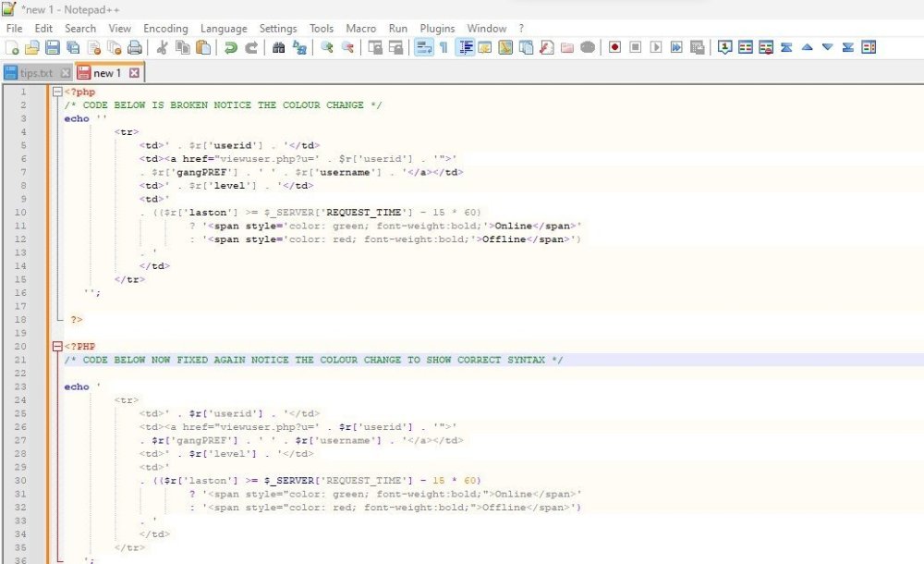Open the Plugins menu

(437, 29)
